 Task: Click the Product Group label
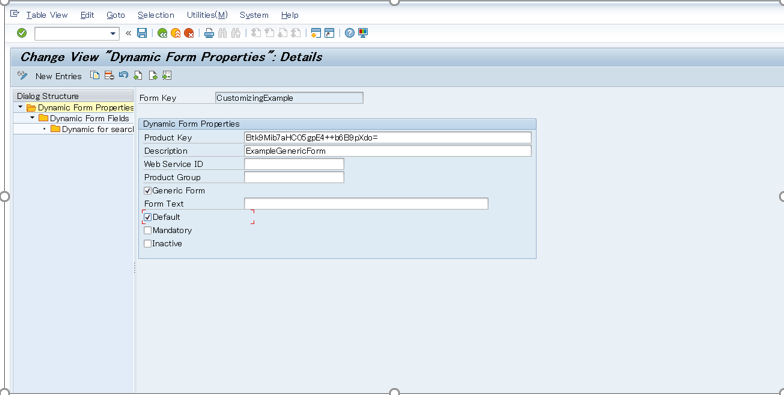[172, 177]
